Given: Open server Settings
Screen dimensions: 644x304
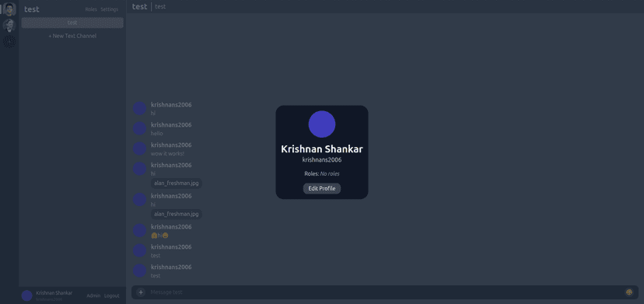Looking at the screenshot, I should (109, 9).
